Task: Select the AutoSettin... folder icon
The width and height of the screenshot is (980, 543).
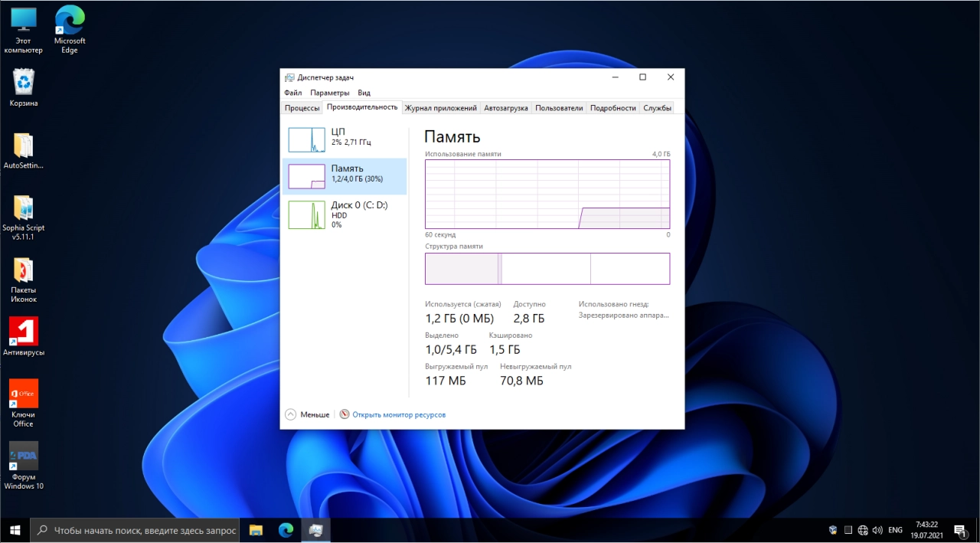Action: coord(24,151)
